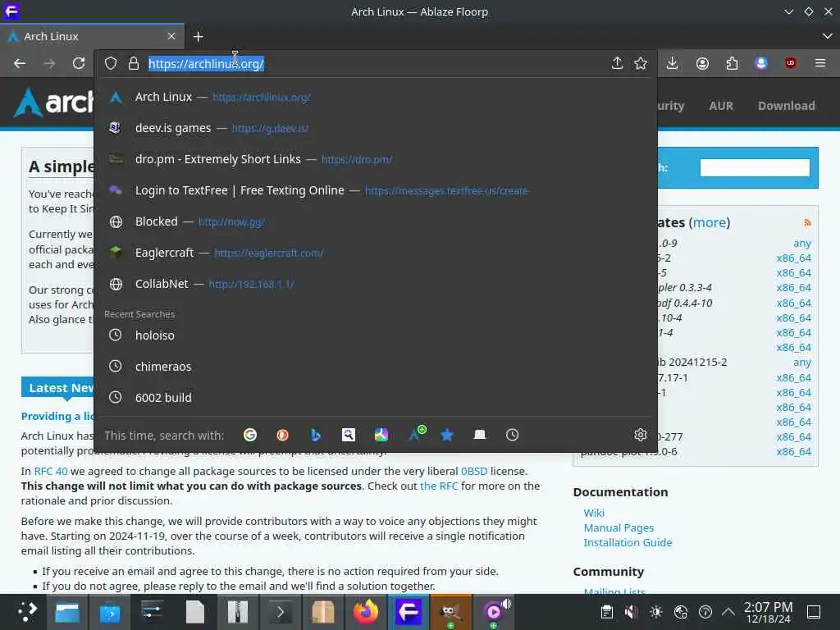This screenshot has width=840, height=630.
Task: Click the show desktop button
Action: [814, 612]
